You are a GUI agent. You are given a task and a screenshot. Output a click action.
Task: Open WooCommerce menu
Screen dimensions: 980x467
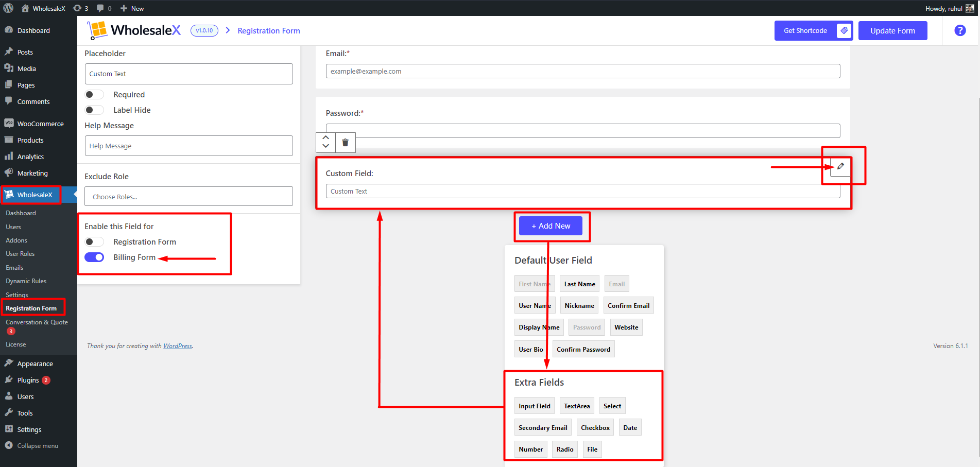[x=40, y=124]
